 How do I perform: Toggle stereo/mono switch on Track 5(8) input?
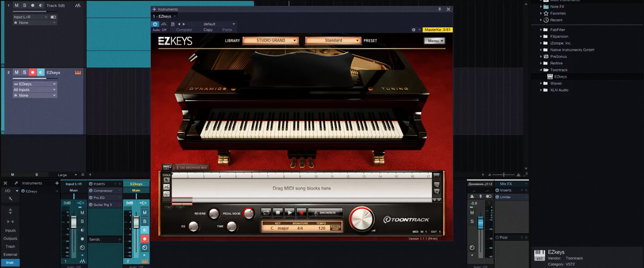pos(53,17)
